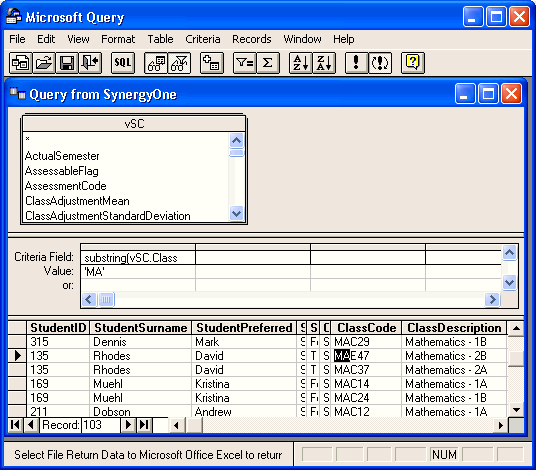Click the Criteria Equals funnel icon
Viewport: 536px width, 470px height.
pyautogui.click(x=245, y=63)
